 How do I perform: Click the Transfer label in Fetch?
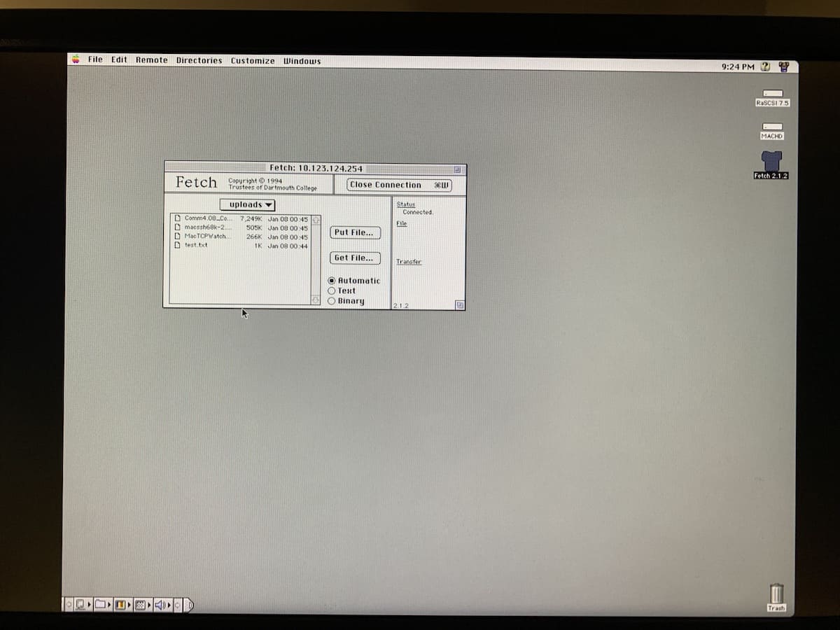408,262
